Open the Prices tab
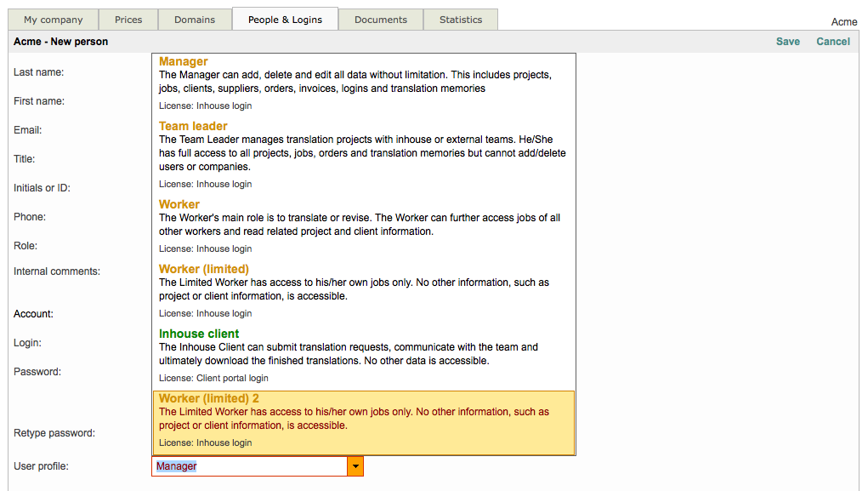This screenshot has width=868, height=491. (x=128, y=20)
